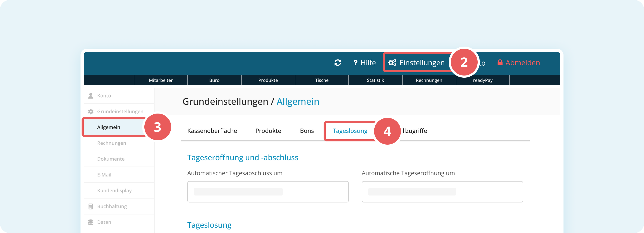Image resolution: width=644 pixels, height=233 pixels.
Task: Click Allgemein breadcrumb link in heading
Action: (298, 102)
